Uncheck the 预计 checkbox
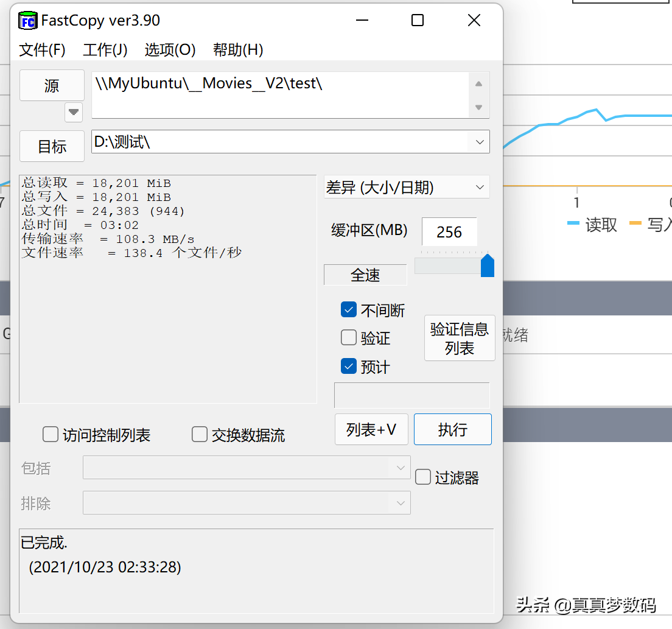672x629 pixels. tap(349, 367)
